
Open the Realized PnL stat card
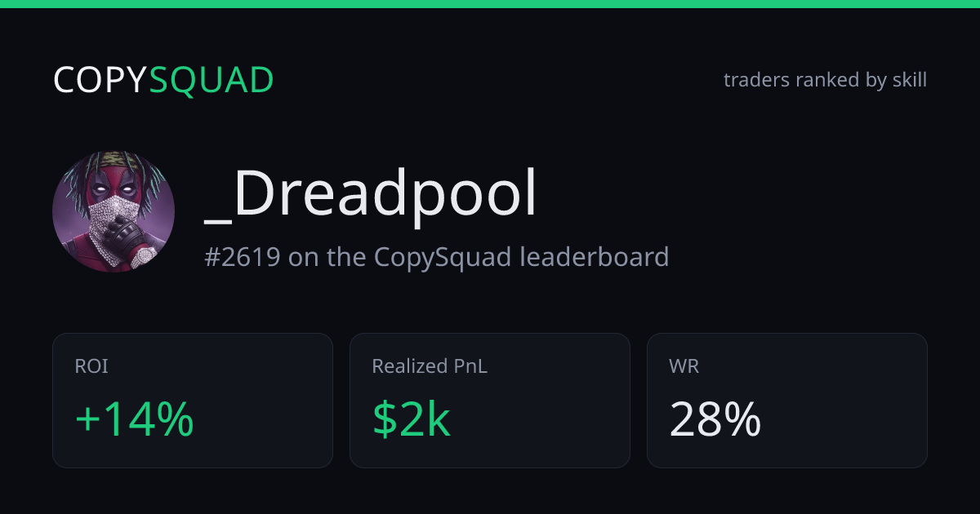[490, 401]
